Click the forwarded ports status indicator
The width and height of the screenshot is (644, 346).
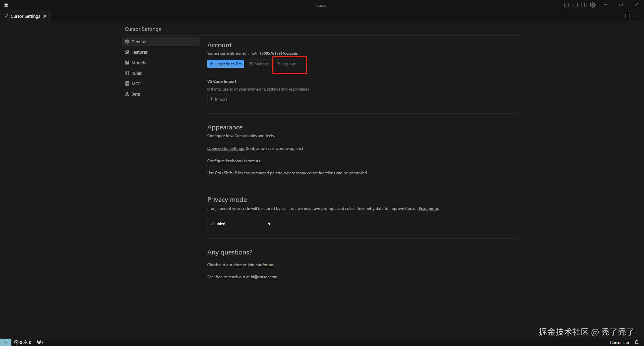point(41,342)
